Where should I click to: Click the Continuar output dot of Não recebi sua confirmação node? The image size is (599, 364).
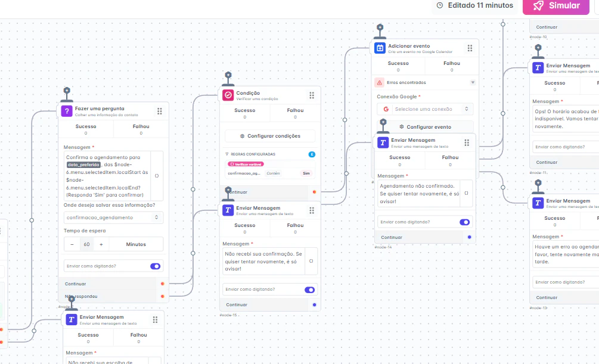314,305
